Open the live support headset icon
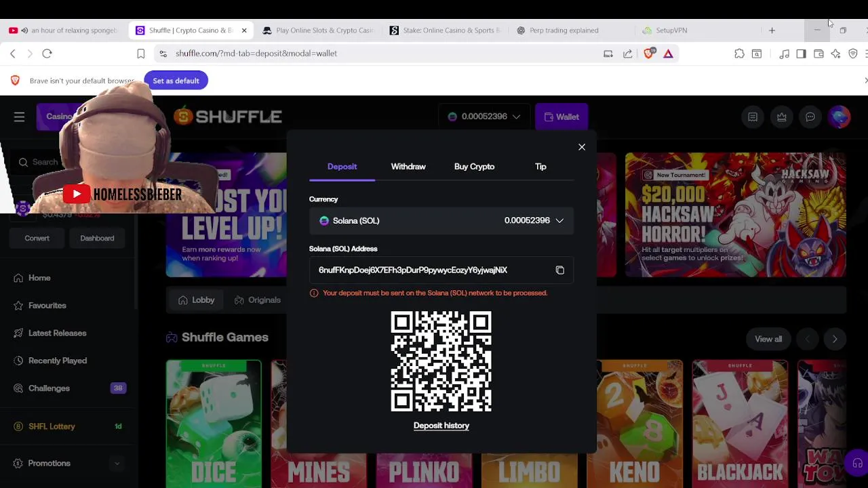Image resolution: width=868 pixels, height=488 pixels. pos(857,464)
